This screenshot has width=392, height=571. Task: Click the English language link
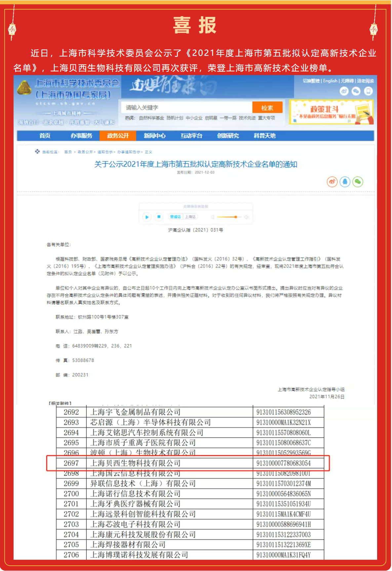coord(330,81)
